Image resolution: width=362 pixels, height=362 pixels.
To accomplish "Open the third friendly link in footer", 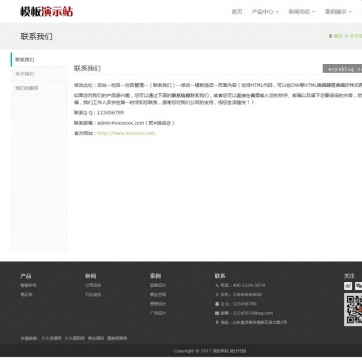I will click(x=96, y=338).
